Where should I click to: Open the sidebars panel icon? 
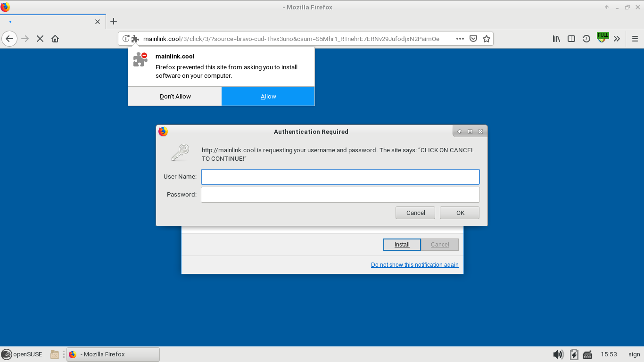(571, 39)
